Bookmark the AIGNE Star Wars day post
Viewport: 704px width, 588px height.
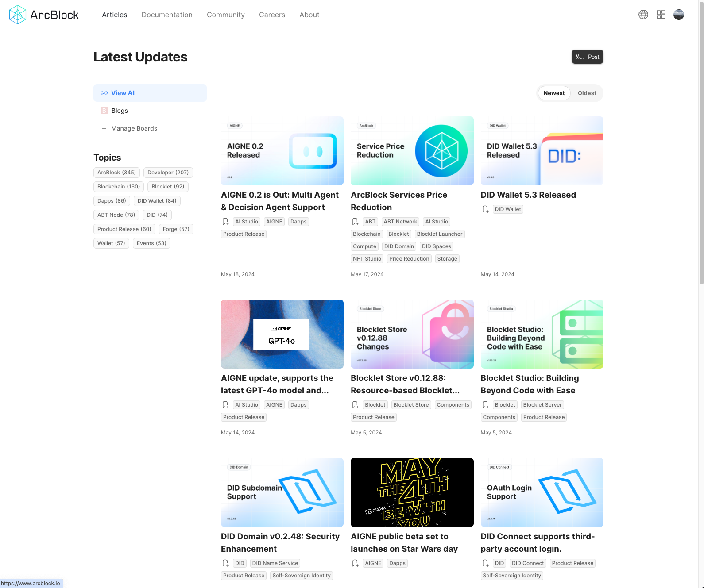coord(355,563)
